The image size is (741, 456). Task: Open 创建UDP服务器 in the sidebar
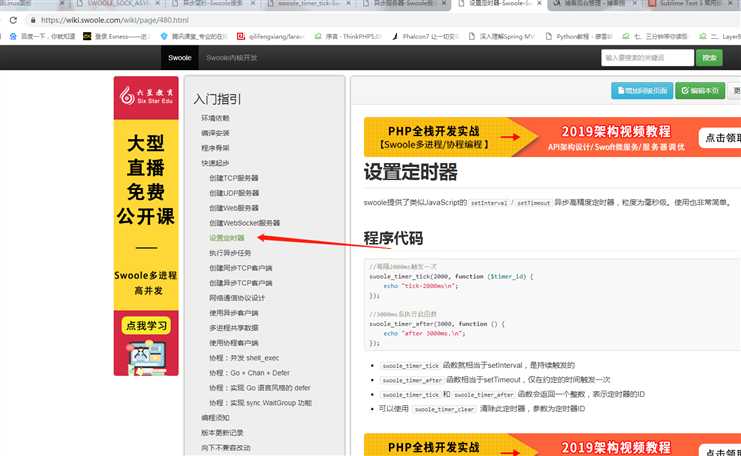point(234,193)
